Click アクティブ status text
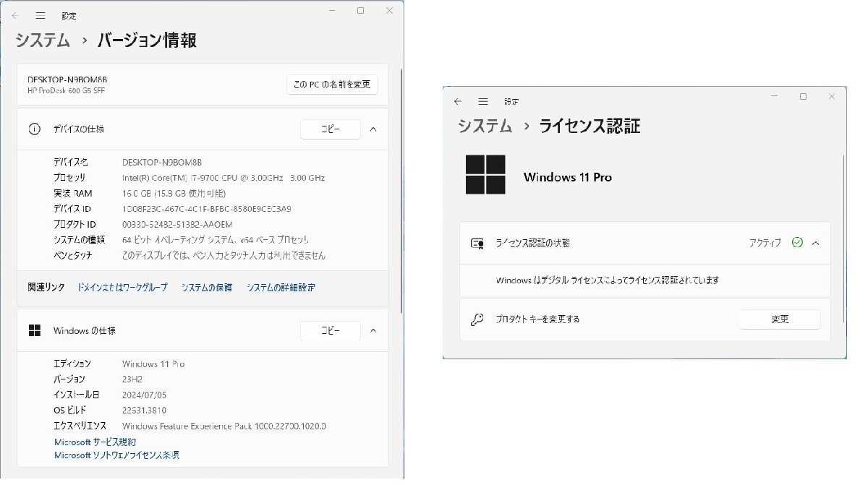The image size is (868, 485). (765, 244)
